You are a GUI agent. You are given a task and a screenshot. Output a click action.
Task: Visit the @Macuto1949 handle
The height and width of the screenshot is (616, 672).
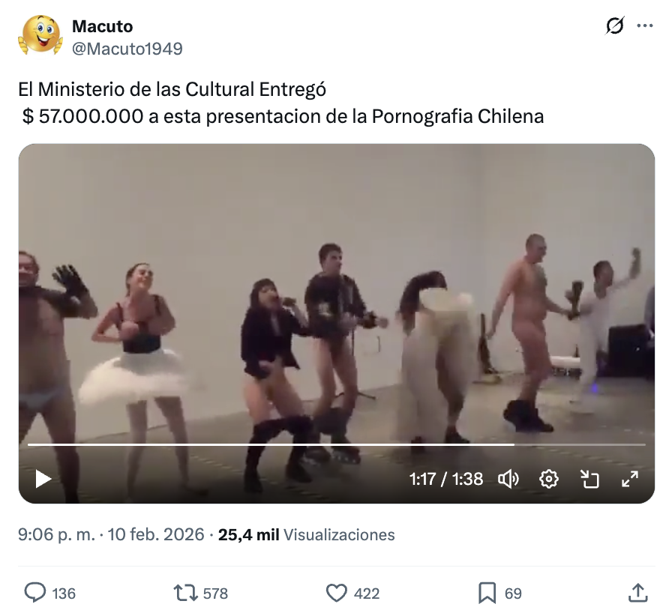click(127, 49)
